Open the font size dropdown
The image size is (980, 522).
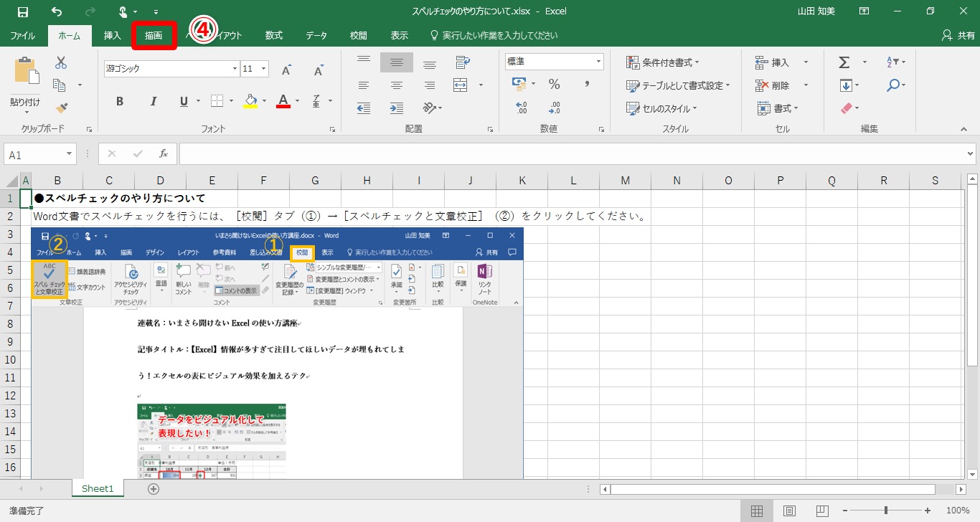click(264, 69)
